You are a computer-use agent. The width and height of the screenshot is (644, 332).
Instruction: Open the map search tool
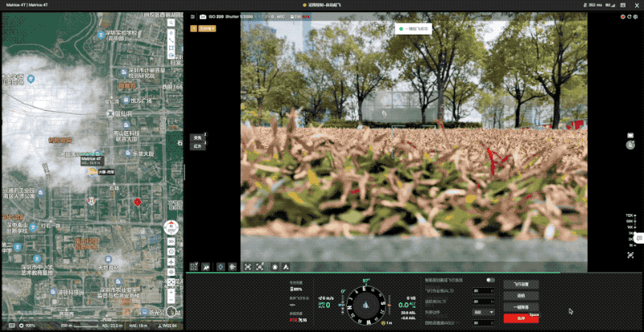pos(171,23)
